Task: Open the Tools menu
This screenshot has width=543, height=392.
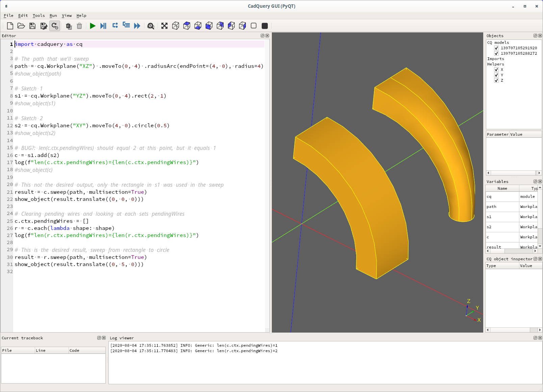Action: 38,16
